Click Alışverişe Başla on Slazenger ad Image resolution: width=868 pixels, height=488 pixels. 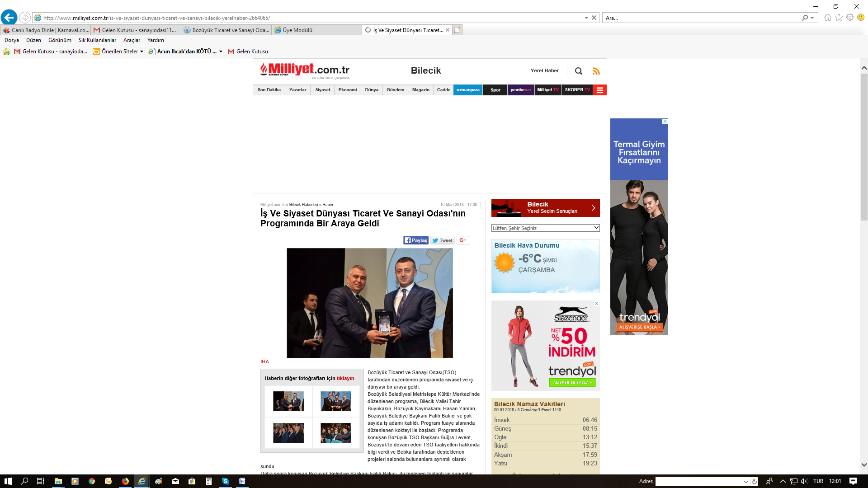572,382
